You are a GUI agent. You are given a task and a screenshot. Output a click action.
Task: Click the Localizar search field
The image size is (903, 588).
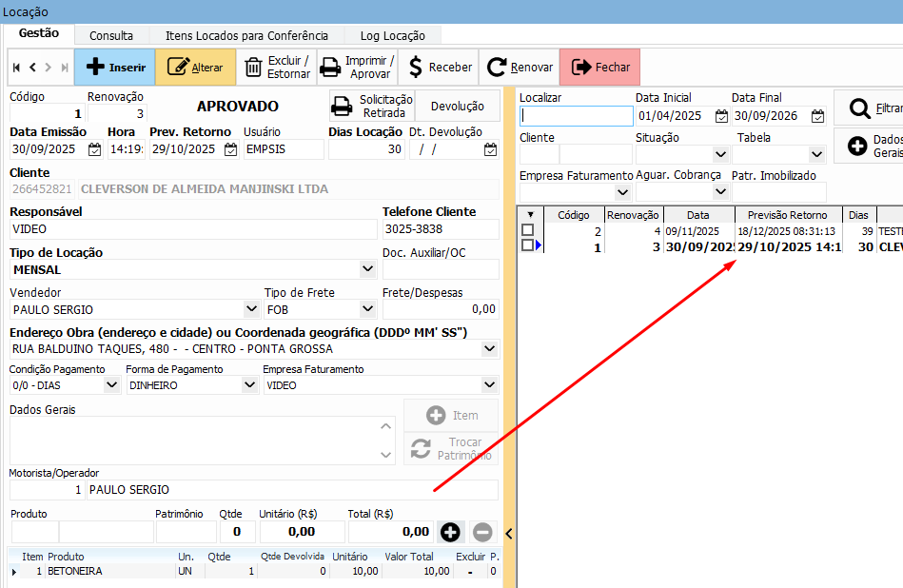point(576,116)
